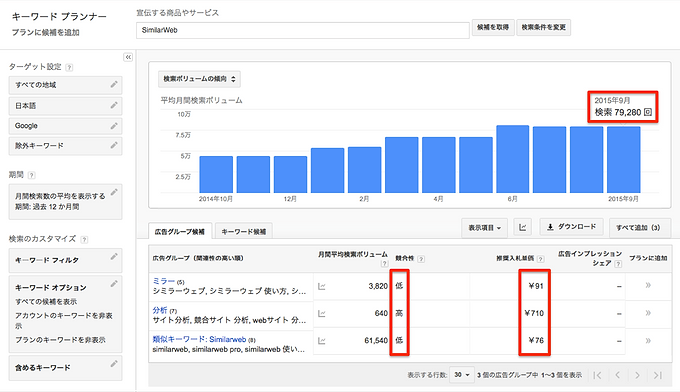680x392 pixels.
Task: Edit the 期間 date range pencil icon
Action: (x=114, y=192)
